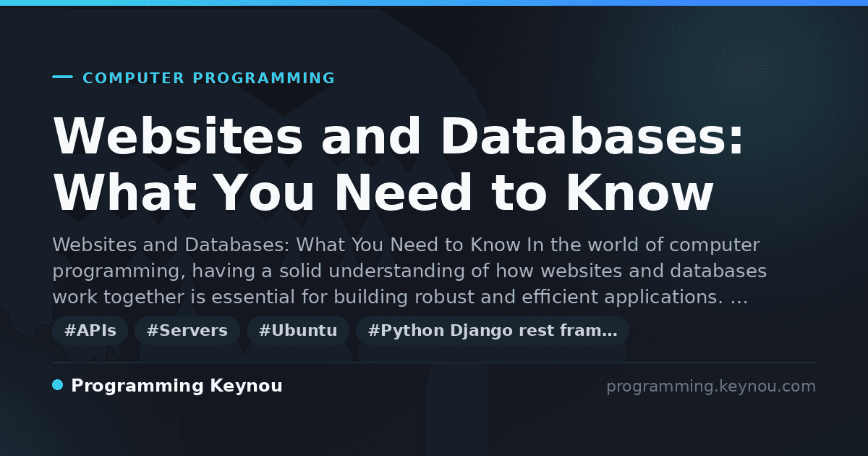The height and width of the screenshot is (456, 868).
Task: Open the programming.keynou.com link
Action: click(711, 387)
